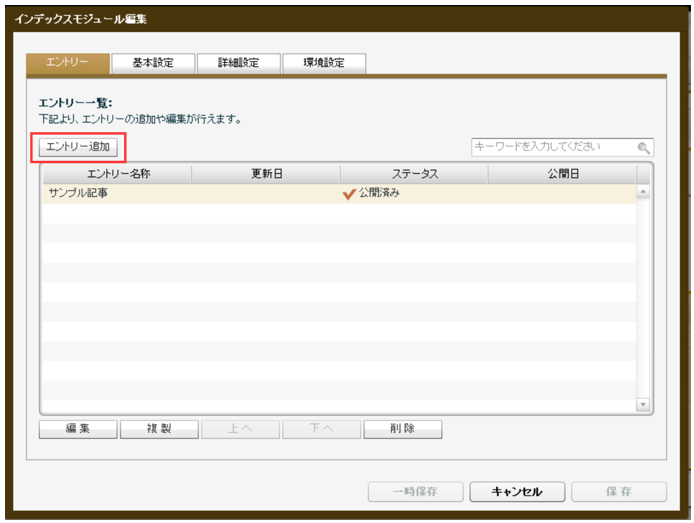Click the 下へ move down button
This screenshot has height=523, width=694.
tap(322, 429)
